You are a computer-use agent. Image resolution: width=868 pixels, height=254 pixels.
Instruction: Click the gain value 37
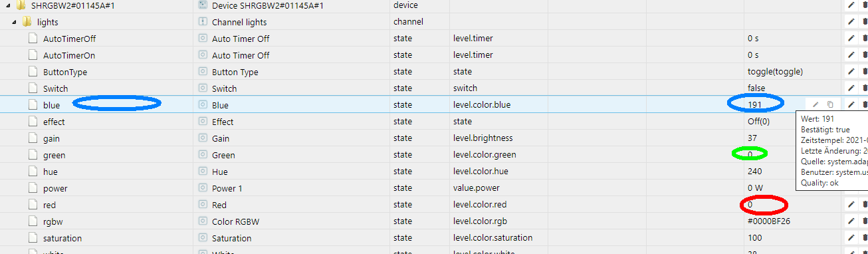pyautogui.click(x=752, y=138)
